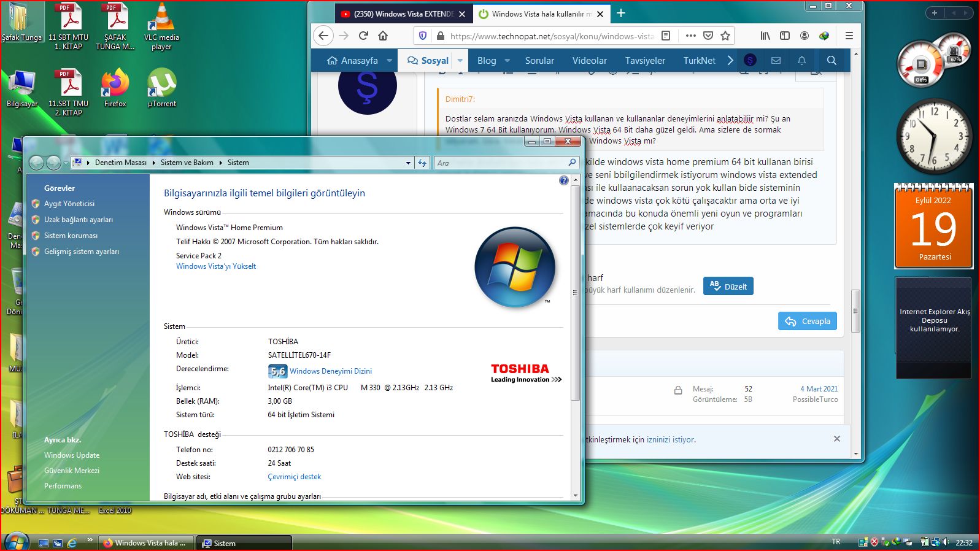
Task: Expand the Anasayfa dropdown arrow
Action: tap(389, 61)
